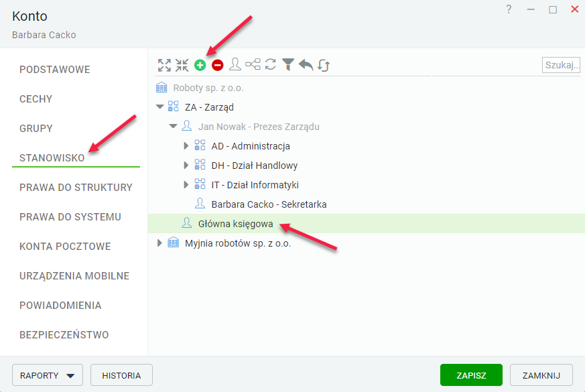This screenshot has width=585, height=392.
Task: Select the DH - Dział Handlowy row
Action: click(367, 166)
